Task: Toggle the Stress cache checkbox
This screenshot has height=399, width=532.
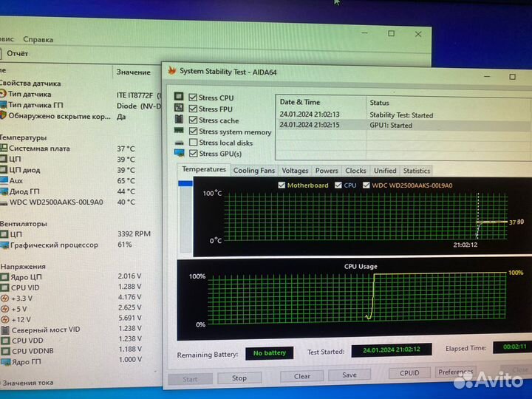Action: click(x=193, y=120)
